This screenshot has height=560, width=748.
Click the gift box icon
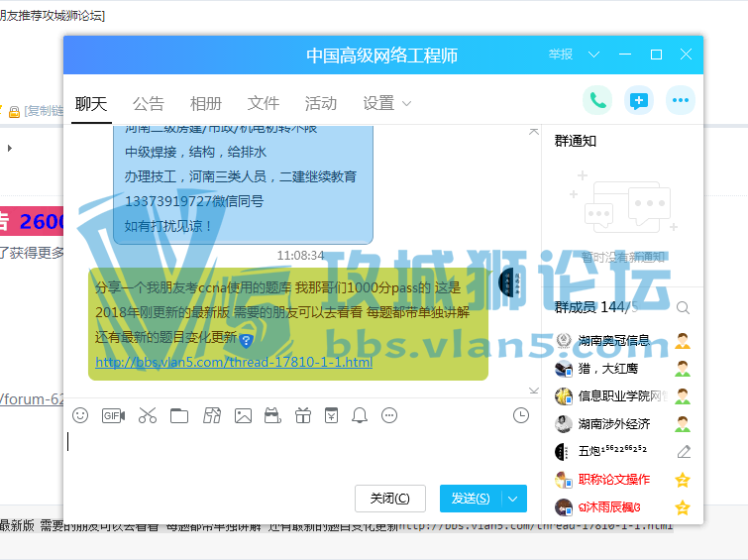tap(303, 415)
